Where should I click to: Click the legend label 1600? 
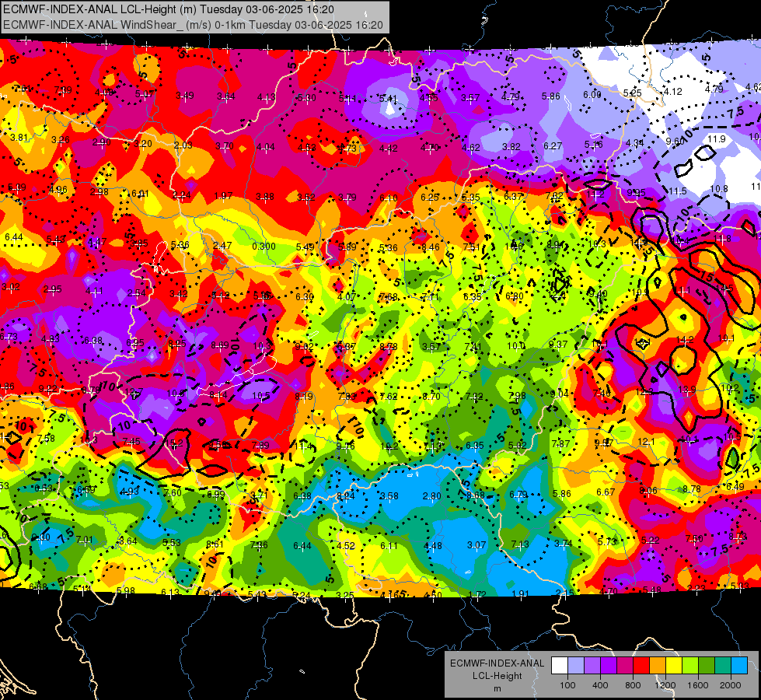point(698,685)
